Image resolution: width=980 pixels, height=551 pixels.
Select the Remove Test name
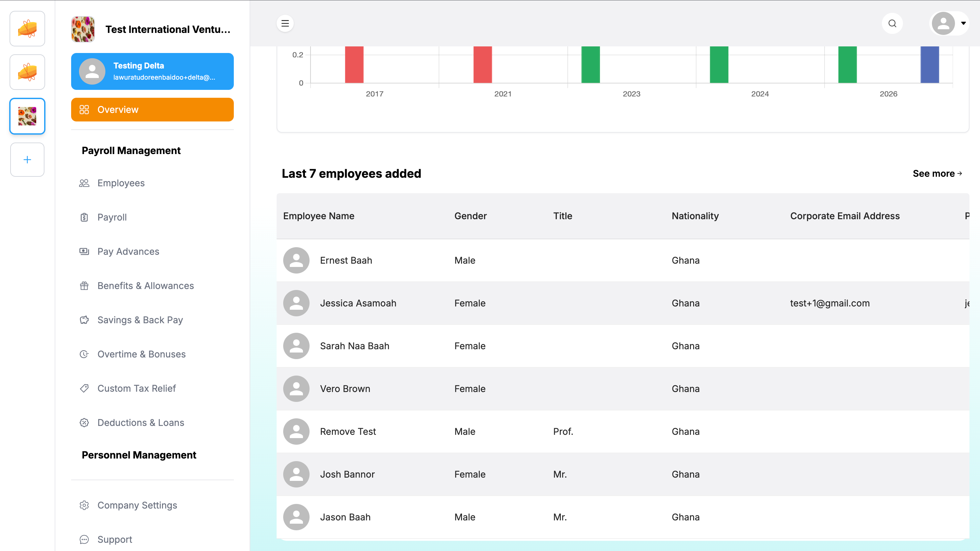(x=348, y=432)
